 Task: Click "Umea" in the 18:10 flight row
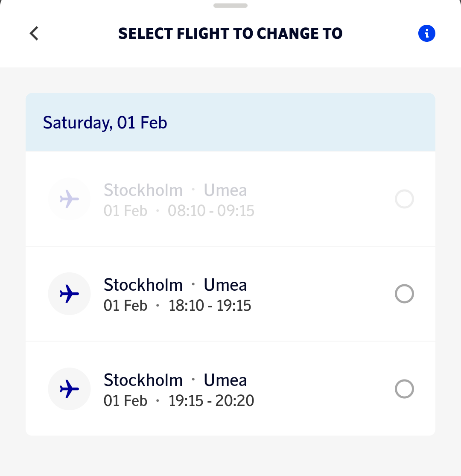tap(225, 285)
